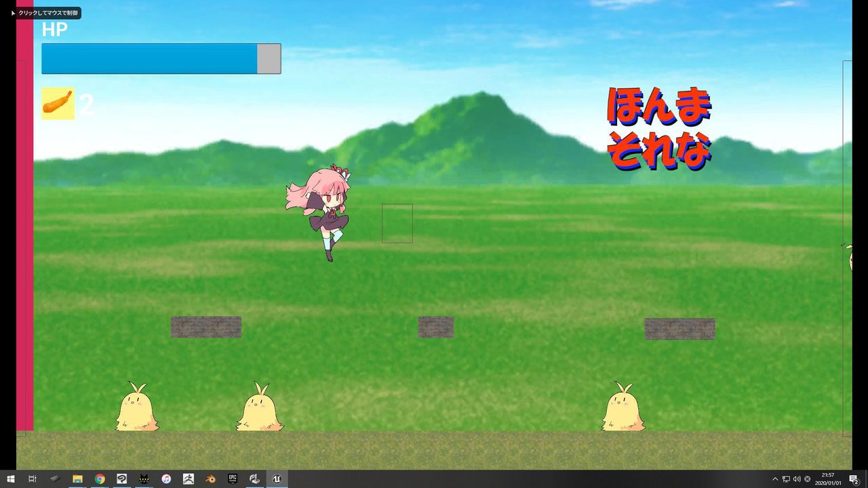Click the red ほんま それな text

(x=659, y=128)
